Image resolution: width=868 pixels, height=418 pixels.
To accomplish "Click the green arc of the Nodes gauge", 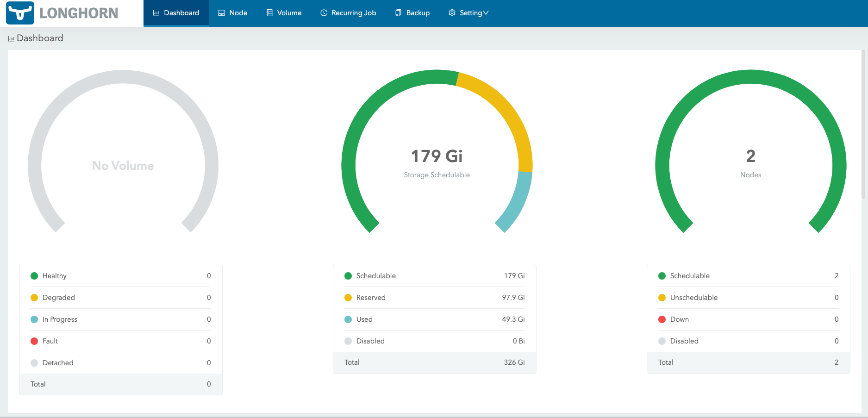I will click(750, 77).
